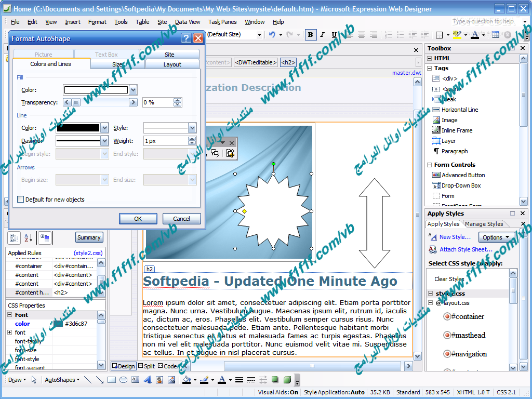Select the Oval shape tool
532x399 pixels.
click(x=124, y=380)
